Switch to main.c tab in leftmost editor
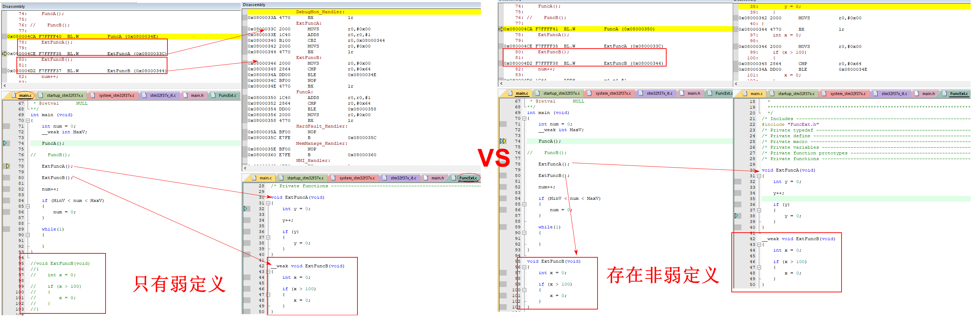980x317 pixels. [23, 95]
